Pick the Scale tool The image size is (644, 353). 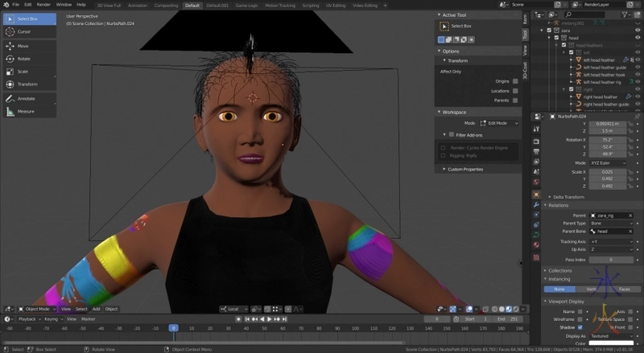point(28,72)
